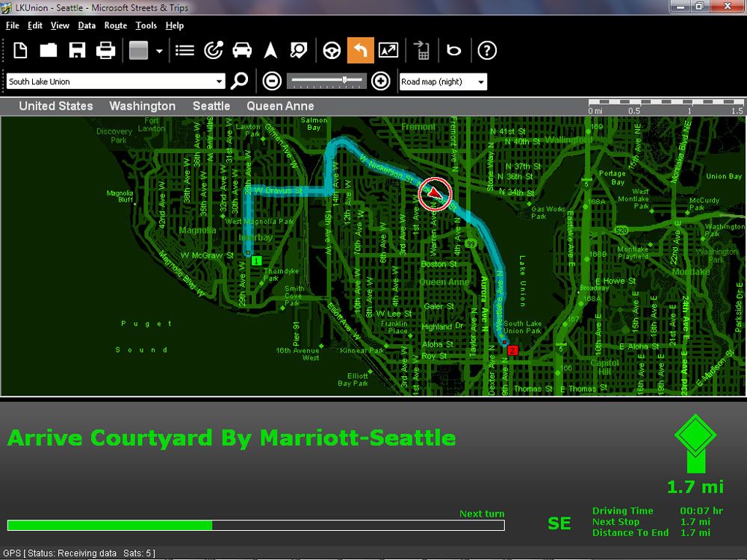Open the route planner target icon

[x=214, y=50]
